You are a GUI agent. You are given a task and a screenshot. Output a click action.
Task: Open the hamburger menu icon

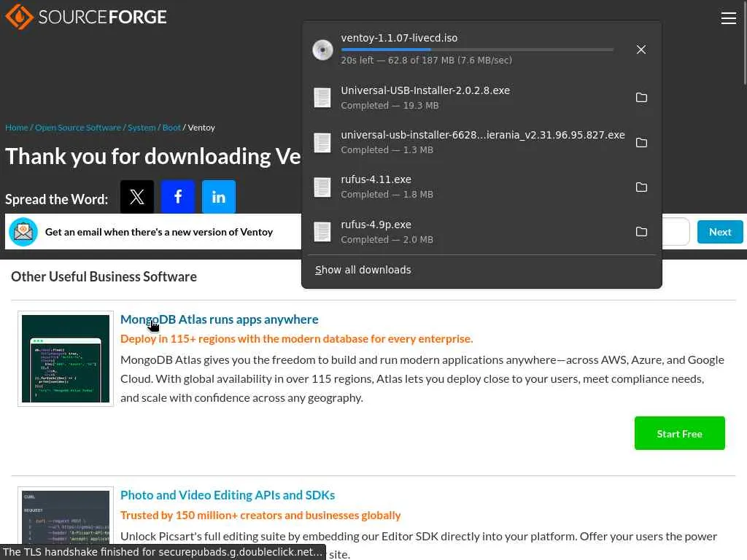729,18
